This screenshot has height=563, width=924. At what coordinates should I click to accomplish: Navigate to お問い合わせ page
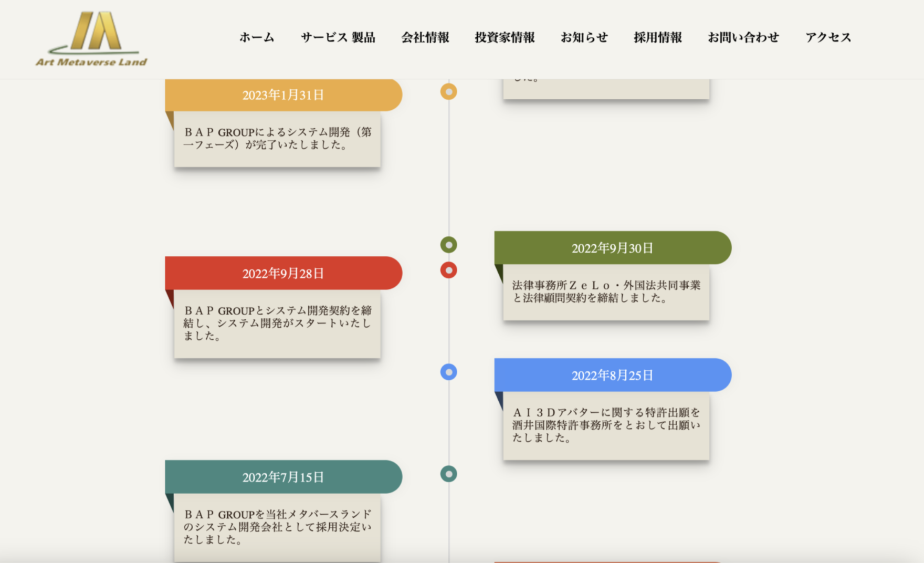click(x=743, y=37)
